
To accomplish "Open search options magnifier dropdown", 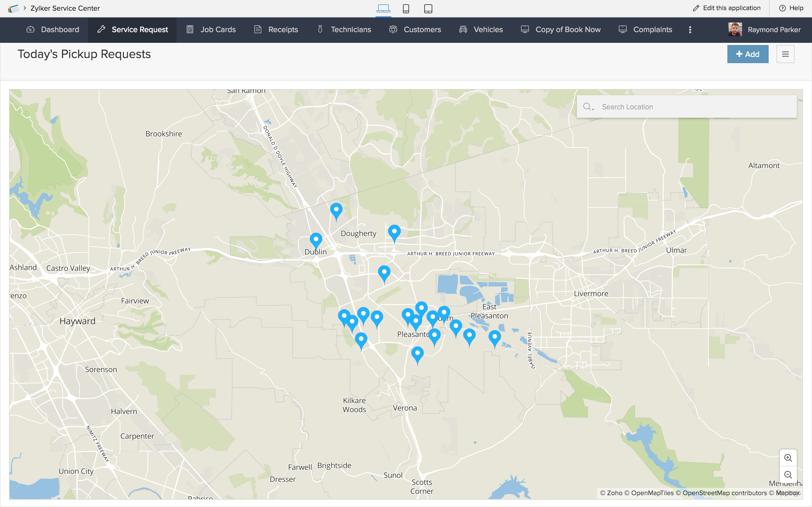I will [x=588, y=107].
